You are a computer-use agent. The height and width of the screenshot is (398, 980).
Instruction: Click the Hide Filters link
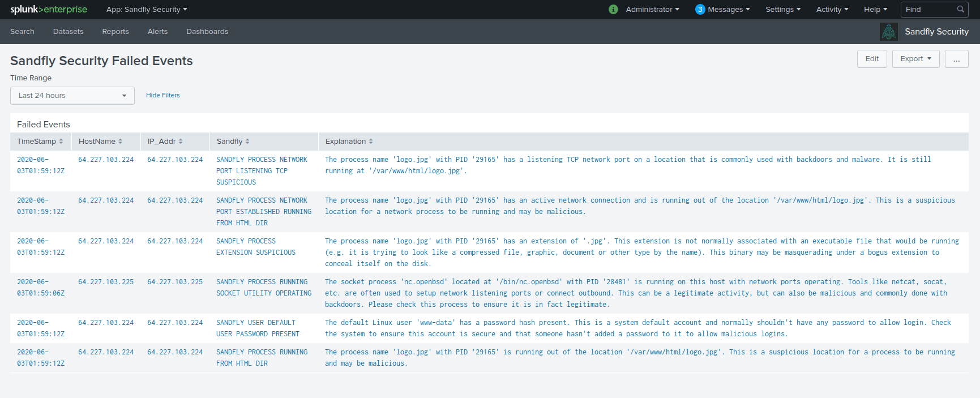163,95
